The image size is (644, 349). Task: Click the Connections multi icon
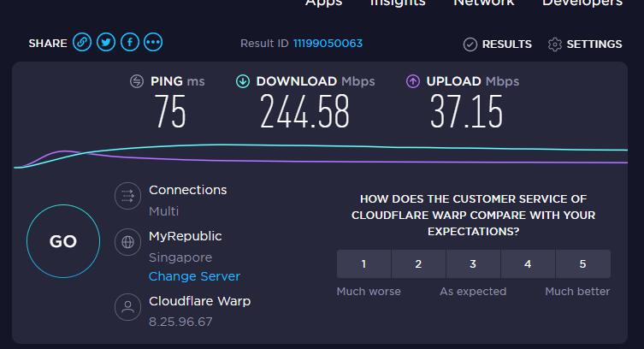pyautogui.click(x=127, y=196)
